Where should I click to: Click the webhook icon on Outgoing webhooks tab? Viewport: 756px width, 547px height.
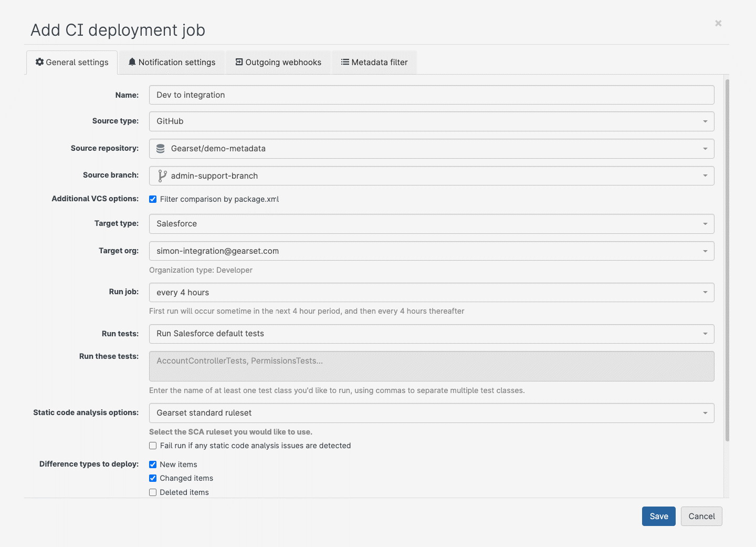coord(239,62)
